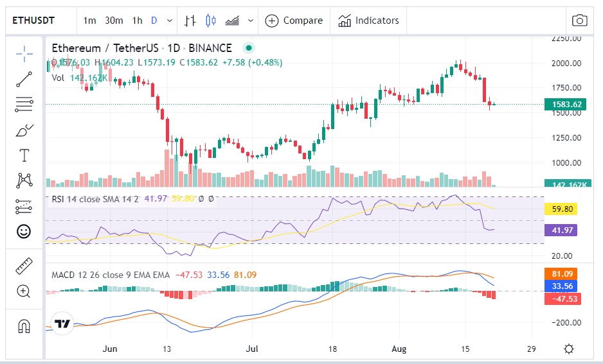Image resolution: width=603 pixels, height=364 pixels.
Task: Click the -47.53 histogram value label
Action: 563,299
